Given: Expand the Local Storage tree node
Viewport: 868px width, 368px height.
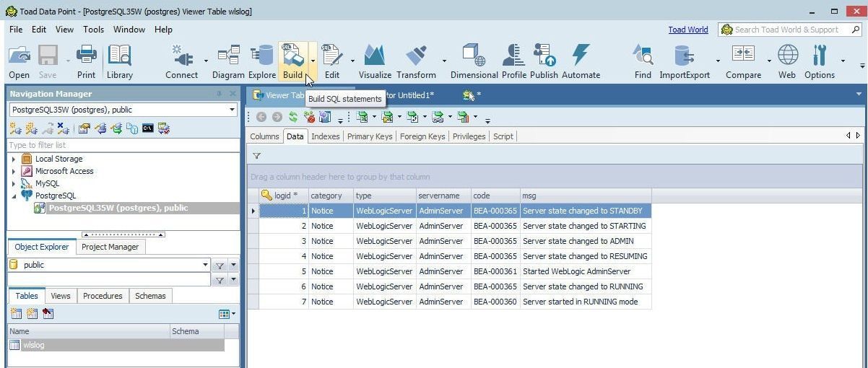Looking at the screenshot, I should (x=14, y=159).
